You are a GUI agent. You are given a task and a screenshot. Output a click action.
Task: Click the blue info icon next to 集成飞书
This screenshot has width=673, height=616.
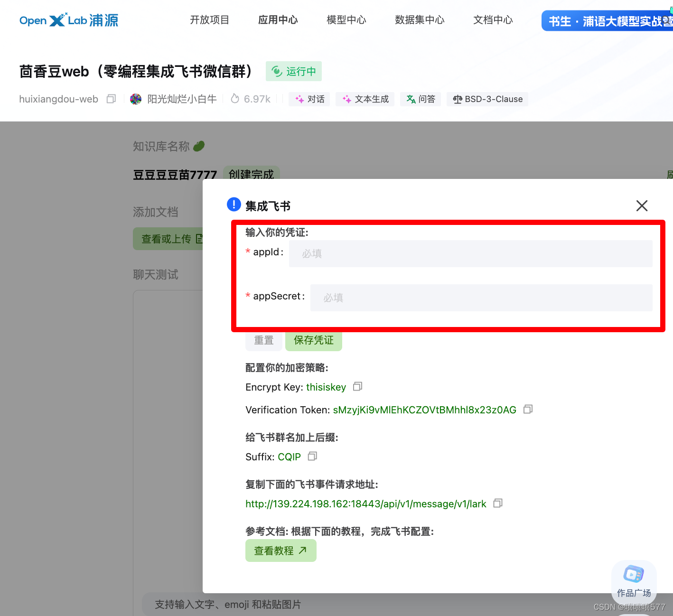tap(234, 205)
